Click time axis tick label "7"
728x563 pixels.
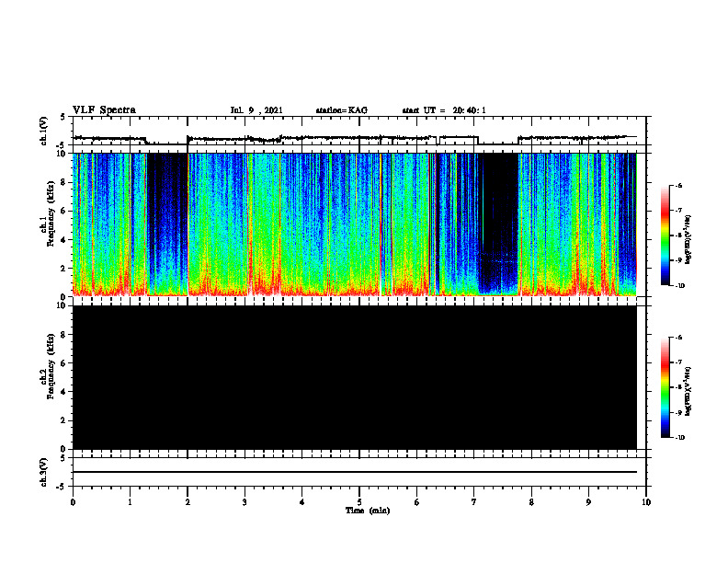pos(474,502)
